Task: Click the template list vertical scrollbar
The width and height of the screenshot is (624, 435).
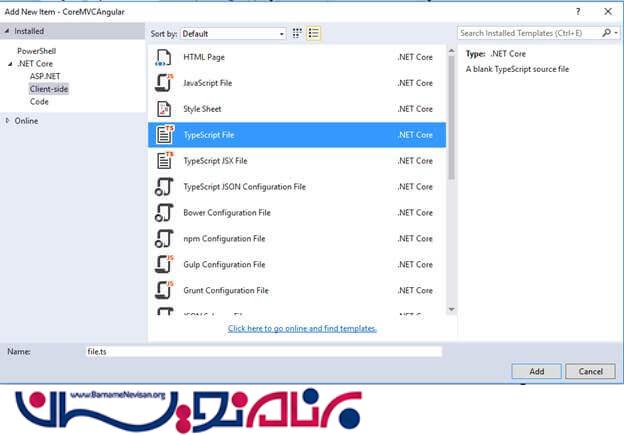Action: point(451,150)
